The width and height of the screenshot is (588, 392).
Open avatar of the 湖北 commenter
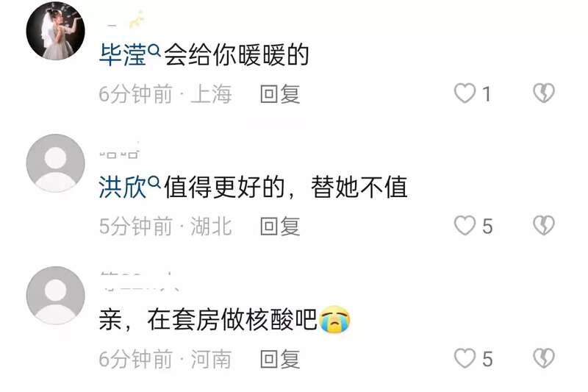(x=56, y=163)
